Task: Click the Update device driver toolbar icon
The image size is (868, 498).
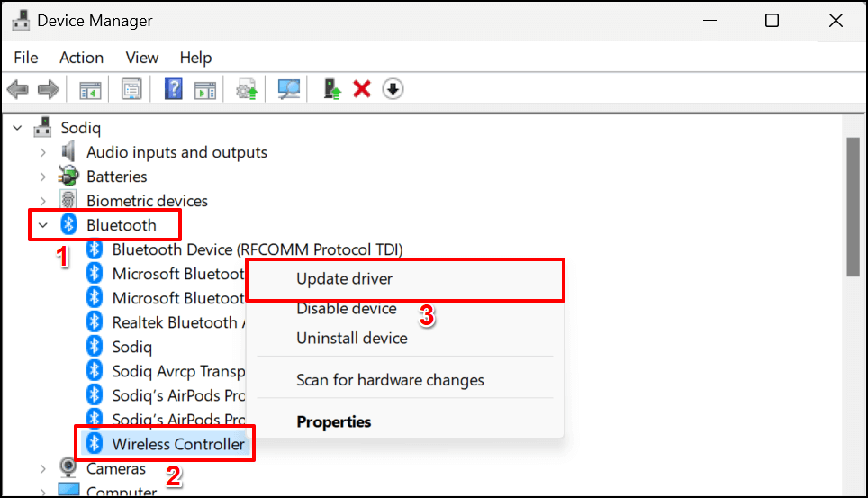Action: (333, 89)
